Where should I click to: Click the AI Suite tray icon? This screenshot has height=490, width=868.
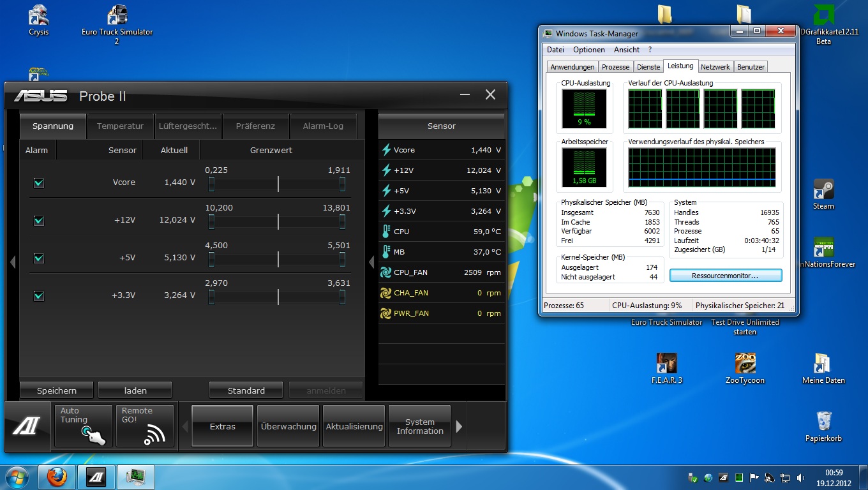pos(724,477)
